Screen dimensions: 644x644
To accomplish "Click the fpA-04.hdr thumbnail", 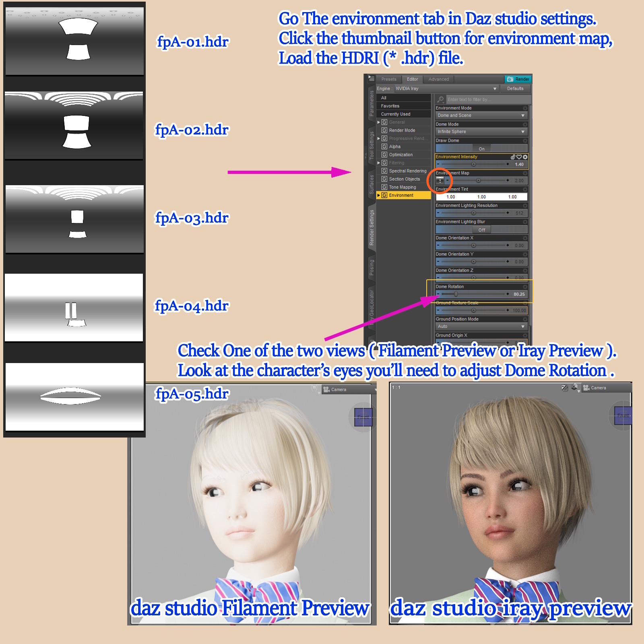I will tap(74, 308).
